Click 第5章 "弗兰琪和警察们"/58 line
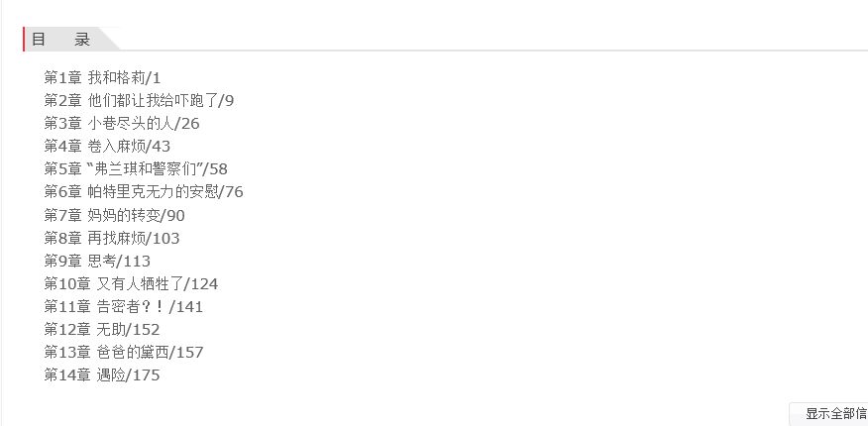868x426 pixels. point(136,168)
